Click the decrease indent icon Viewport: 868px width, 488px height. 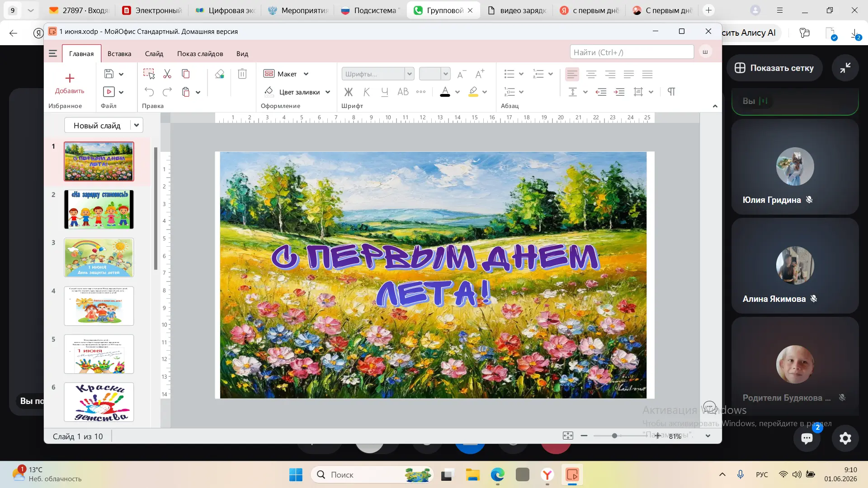pyautogui.click(x=601, y=92)
